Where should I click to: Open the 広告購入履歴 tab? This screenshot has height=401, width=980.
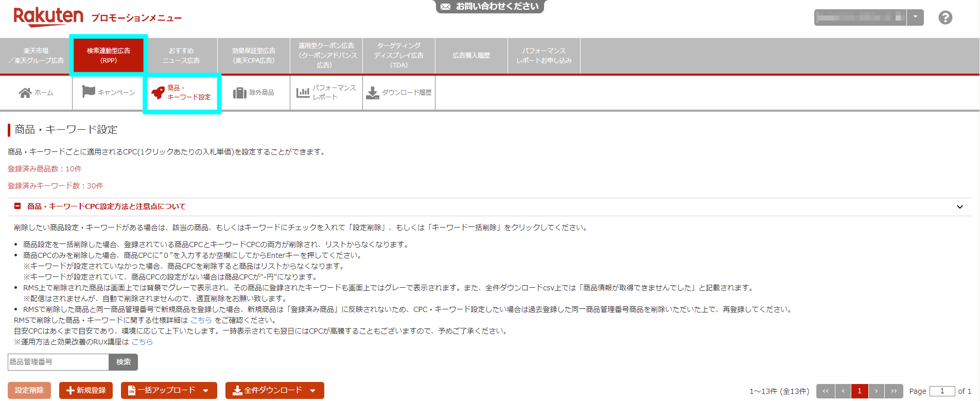click(471, 56)
